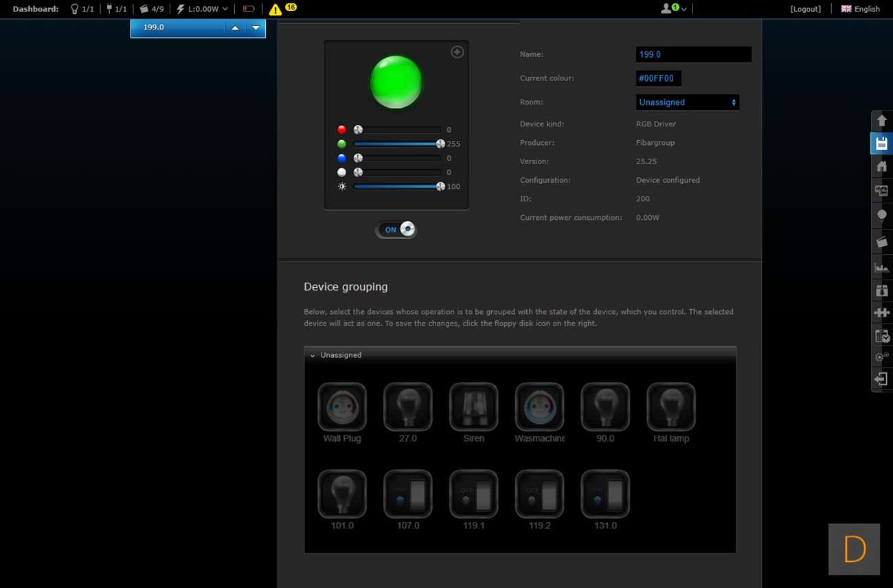Open the plugins puzzle piece icon
Screen dimensions: 893x588
881,313
